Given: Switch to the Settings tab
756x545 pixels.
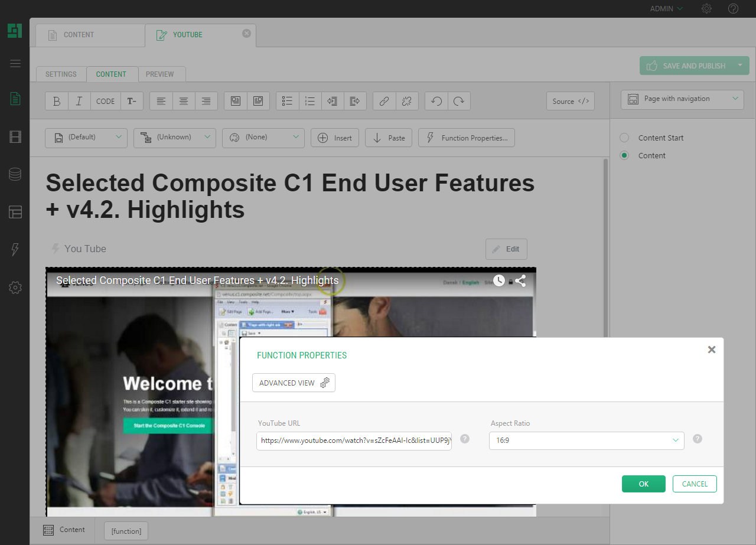Looking at the screenshot, I should click(61, 74).
